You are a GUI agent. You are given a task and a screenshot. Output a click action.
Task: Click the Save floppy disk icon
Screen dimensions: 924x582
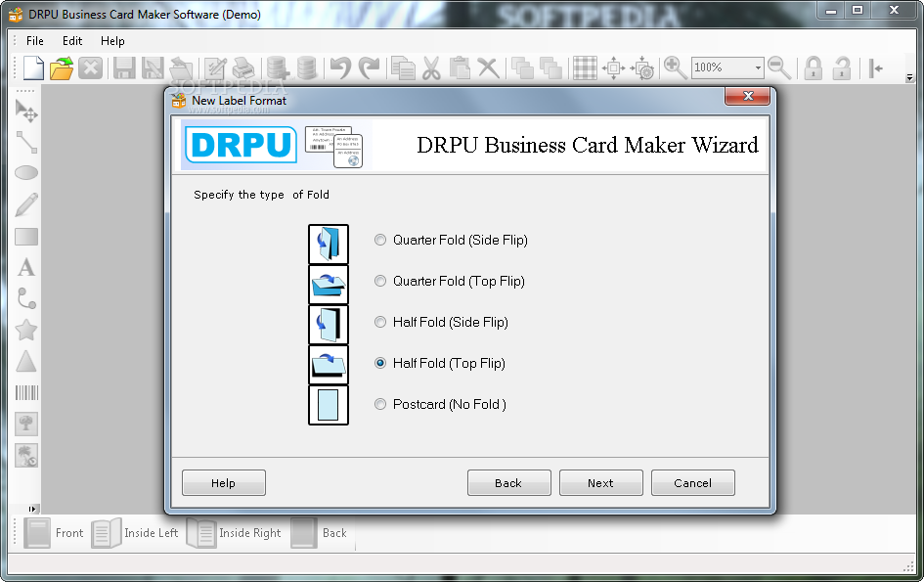tap(124, 67)
